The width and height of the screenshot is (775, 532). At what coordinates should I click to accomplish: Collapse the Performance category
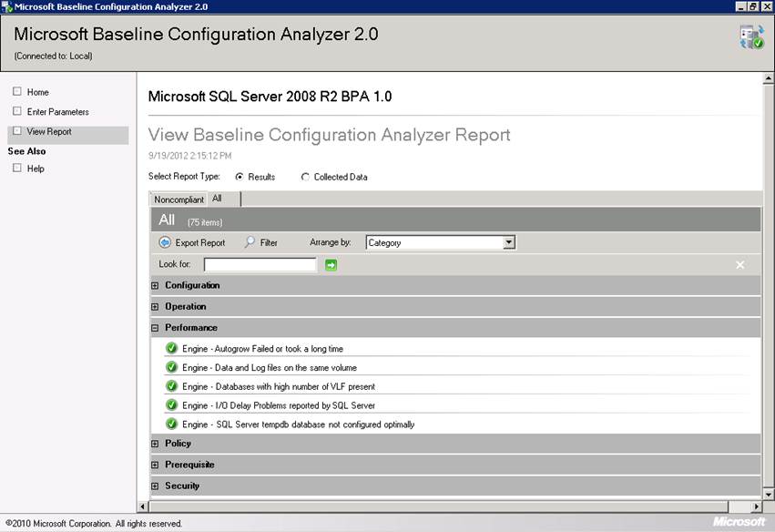(x=154, y=327)
